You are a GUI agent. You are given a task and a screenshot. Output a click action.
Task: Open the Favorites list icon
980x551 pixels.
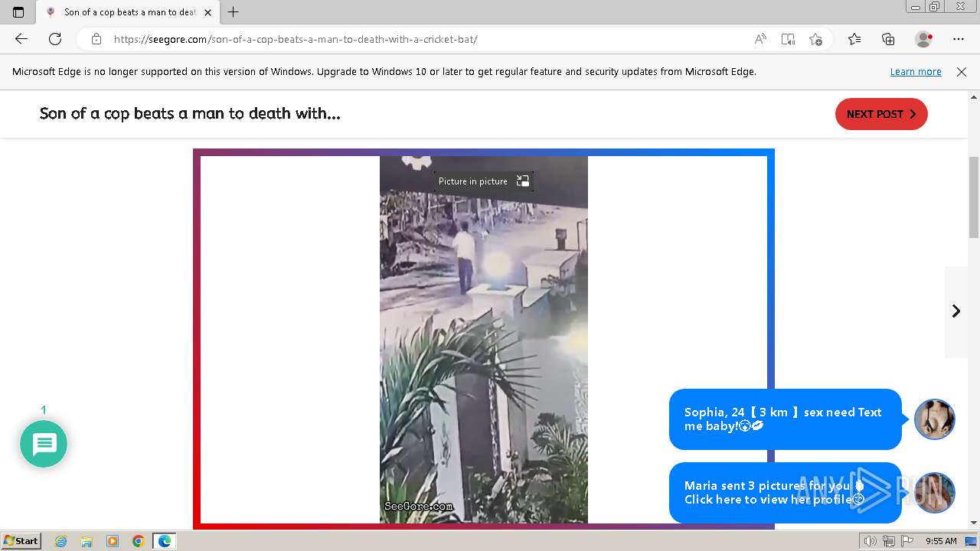[x=854, y=39]
